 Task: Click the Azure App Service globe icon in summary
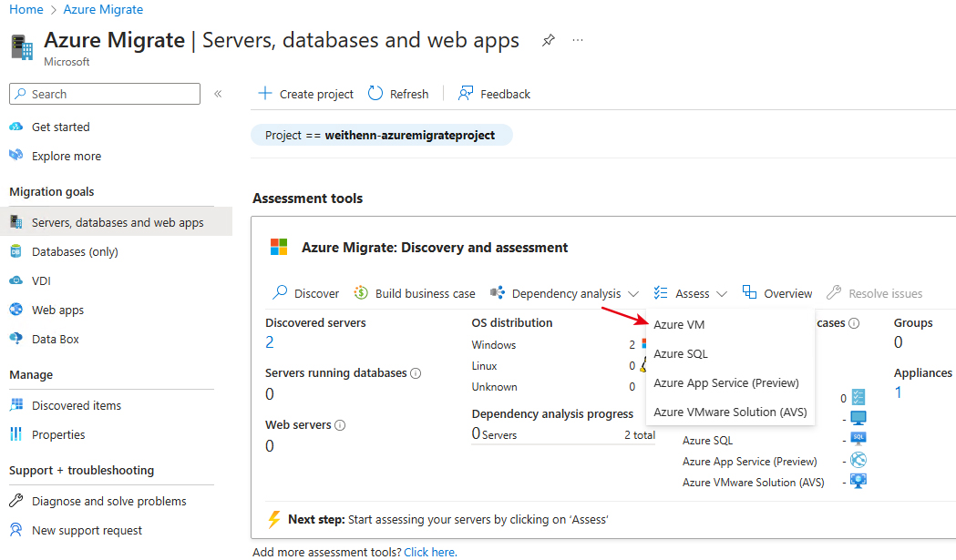point(858,460)
